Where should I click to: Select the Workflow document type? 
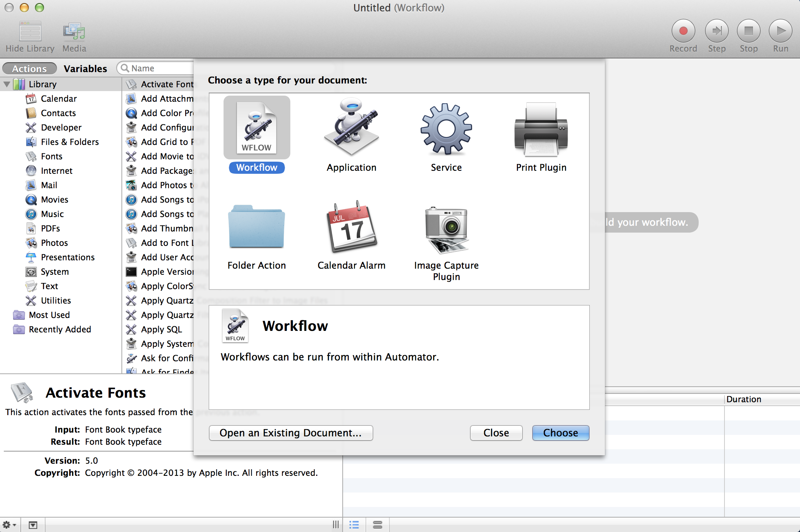point(257,135)
